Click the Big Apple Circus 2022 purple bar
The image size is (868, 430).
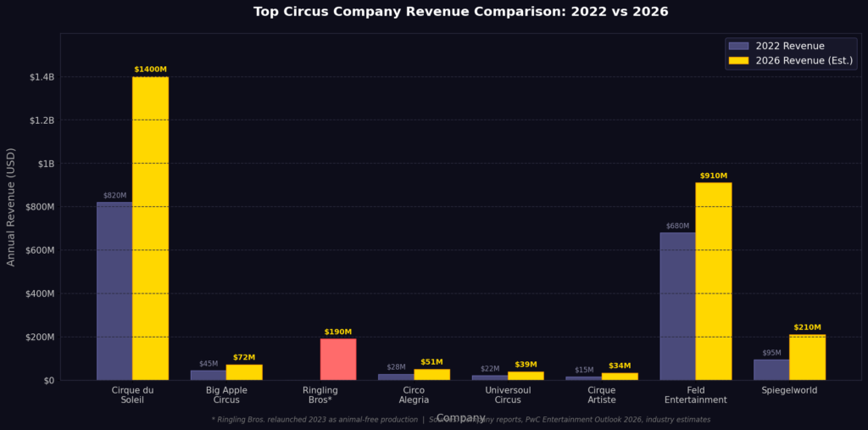tap(209, 375)
